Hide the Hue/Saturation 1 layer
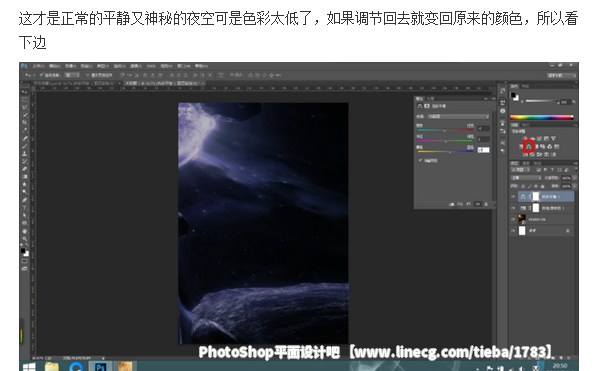Viewport: 607px width, 371px height. pos(513,208)
